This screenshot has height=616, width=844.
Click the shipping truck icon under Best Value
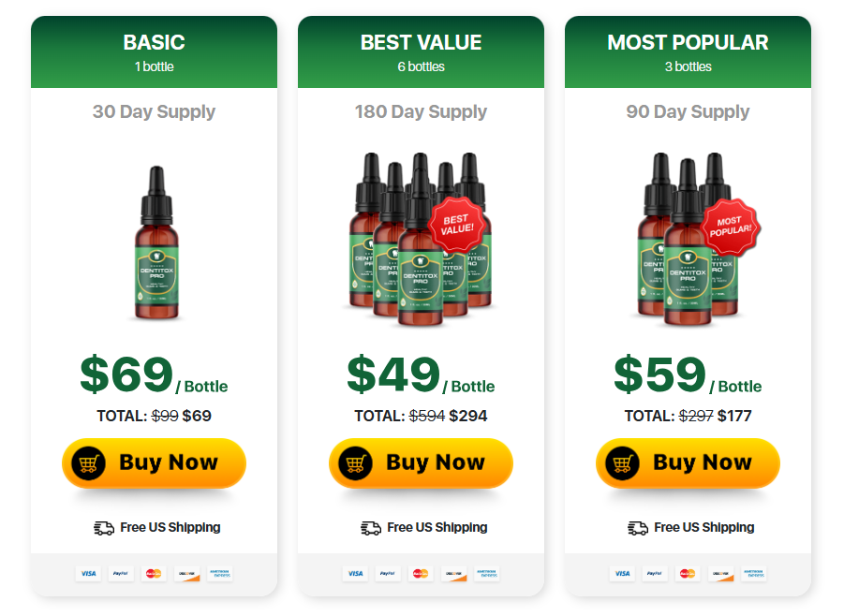[x=371, y=528]
